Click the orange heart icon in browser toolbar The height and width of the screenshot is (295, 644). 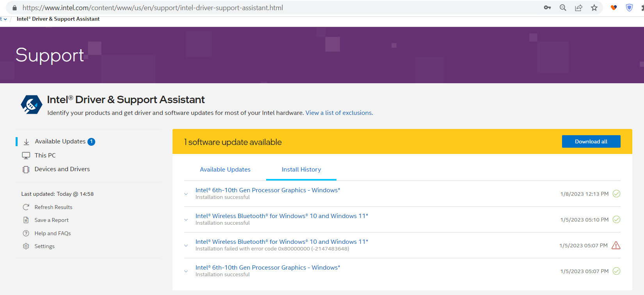614,7
